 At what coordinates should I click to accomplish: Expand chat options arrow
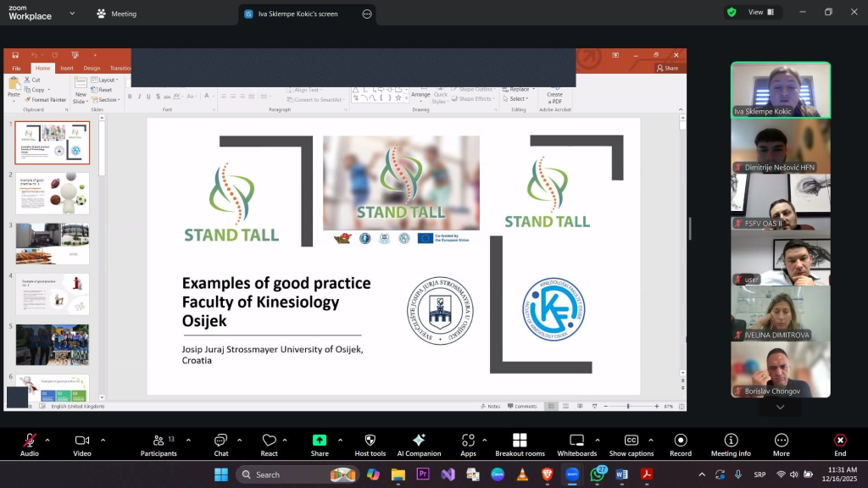coord(239,441)
